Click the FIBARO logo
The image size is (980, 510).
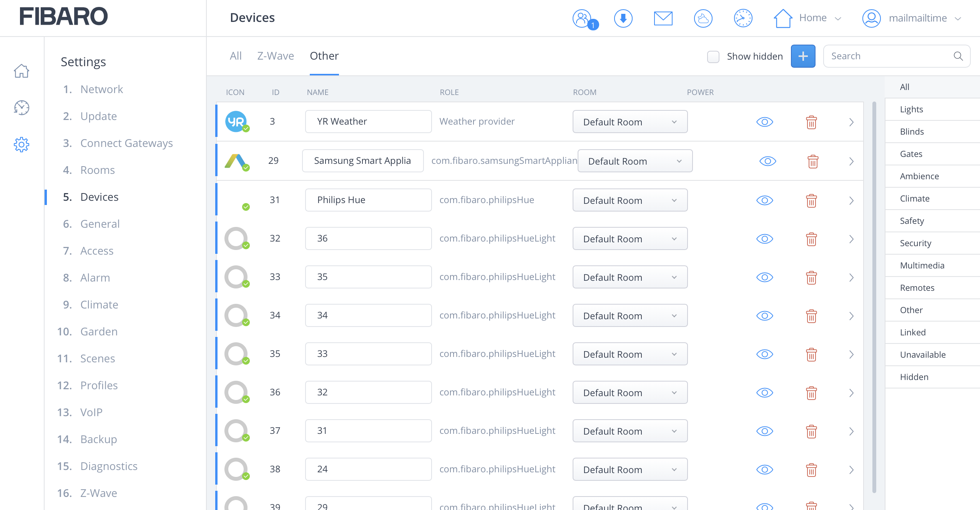pyautogui.click(x=64, y=17)
